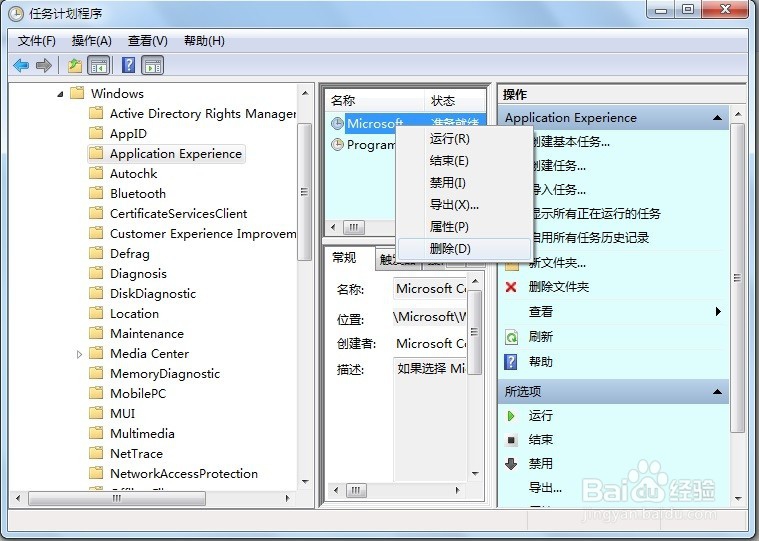Choose 结束(E) in context menu
The height and width of the screenshot is (541, 759).
pos(464,161)
